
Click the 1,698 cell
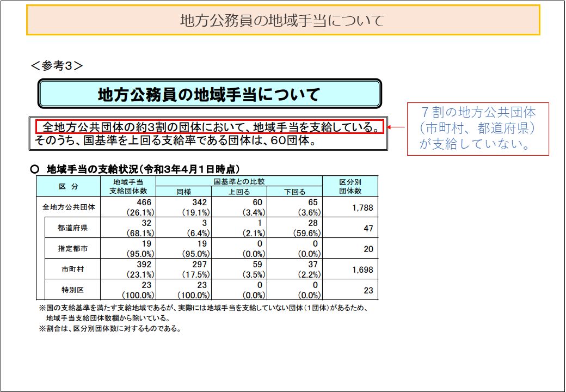click(350, 269)
